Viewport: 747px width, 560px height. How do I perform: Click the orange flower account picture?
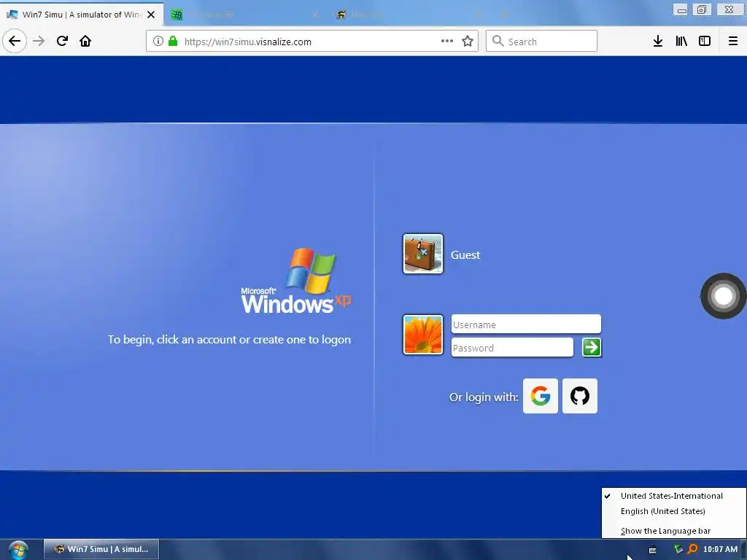pyautogui.click(x=423, y=335)
